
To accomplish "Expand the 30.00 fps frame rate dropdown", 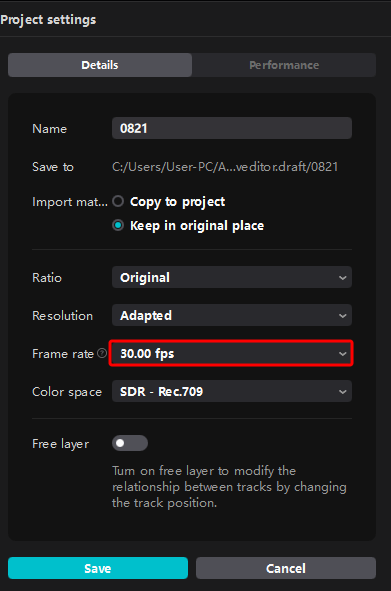I will point(232,353).
